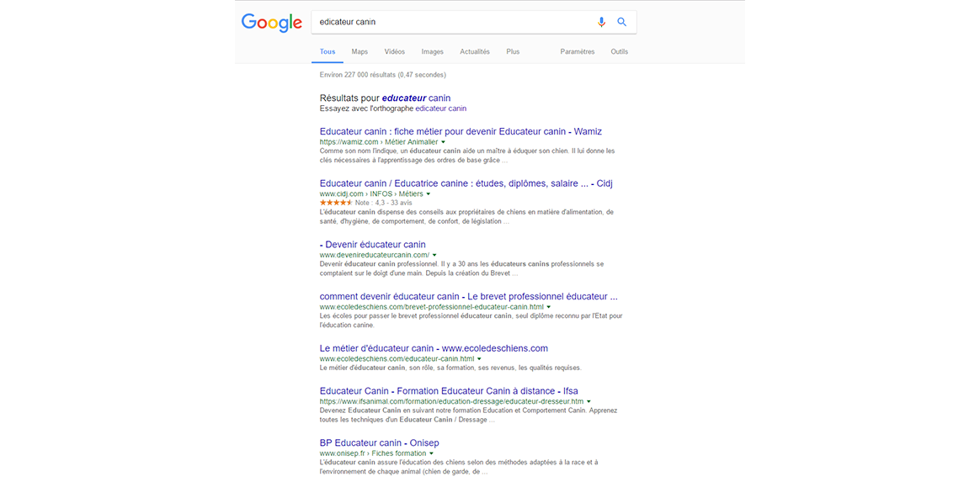
Task: Click the Onisep snippet about assure l'éducation
Action: 459,467
